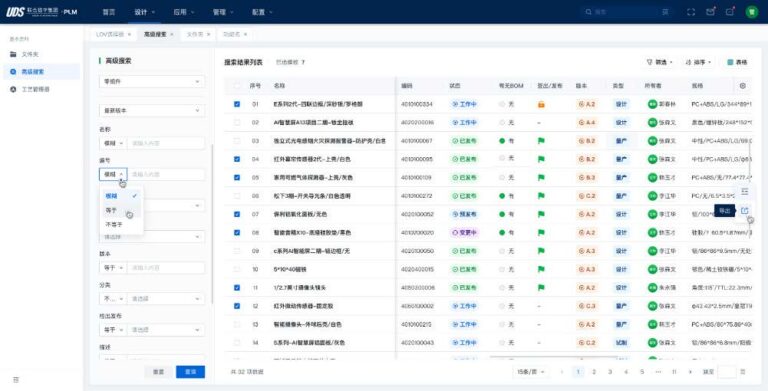Open the green user avatar menu
The image size is (768, 391).
click(x=752, y=12)
